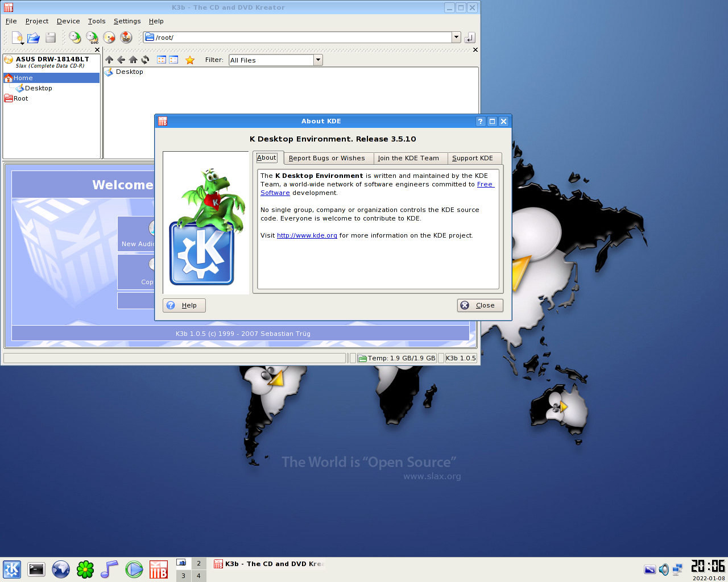Open the K3b Help menu
The height and width of the screenshot is (582, 728).
tap(156, 21)
